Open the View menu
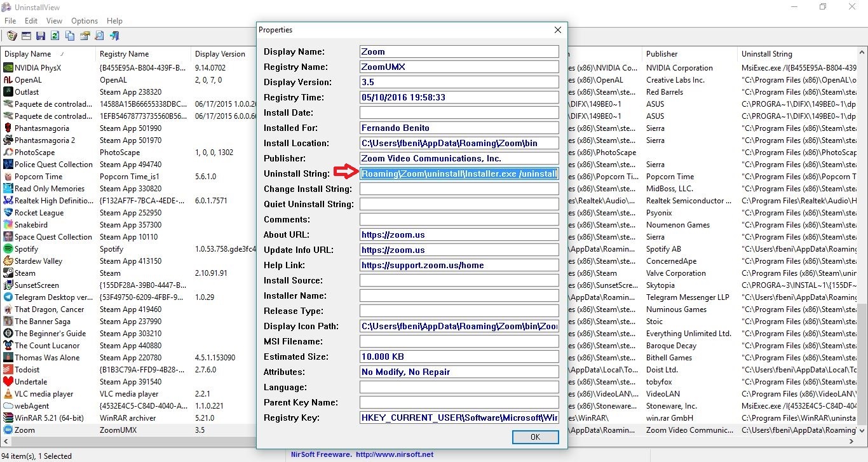 pyautogui.click(x=54, y=21)
